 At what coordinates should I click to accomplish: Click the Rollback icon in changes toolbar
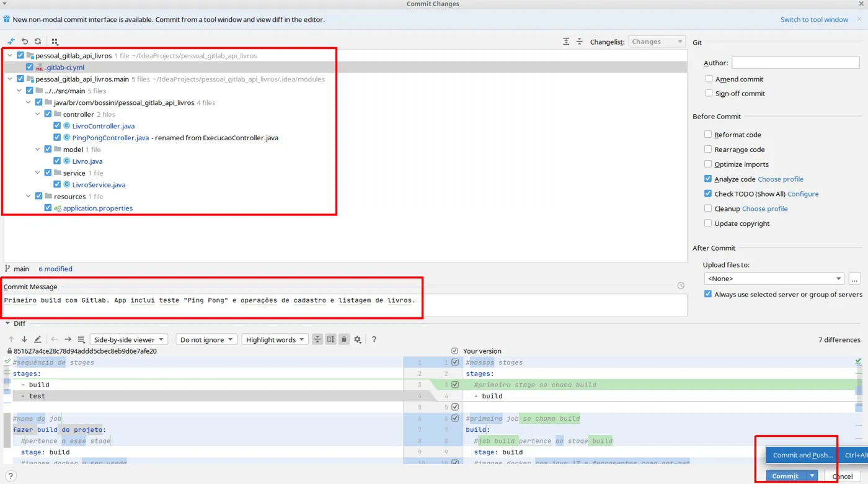(x=25, y=42)
